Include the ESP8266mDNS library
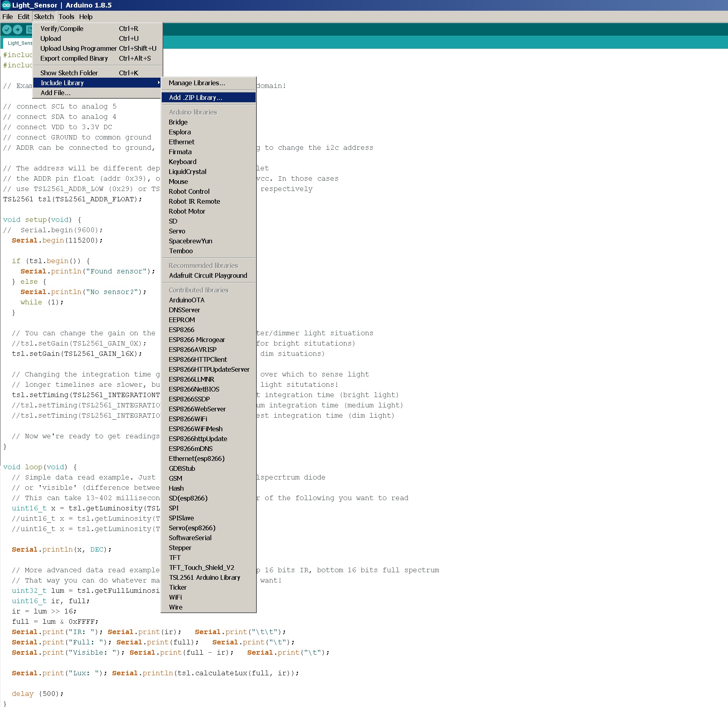Screen dimensions: 728x707 [208, 449]
